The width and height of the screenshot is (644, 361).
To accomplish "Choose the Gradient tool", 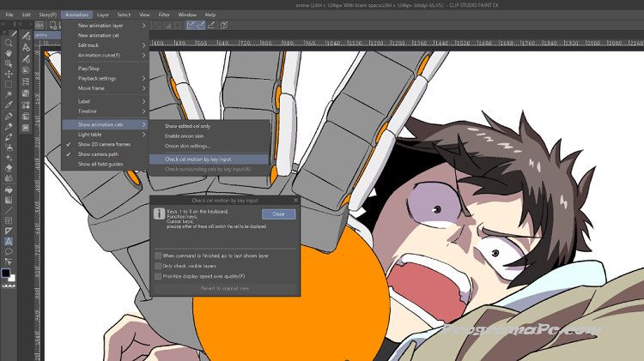I will (9, 200).
